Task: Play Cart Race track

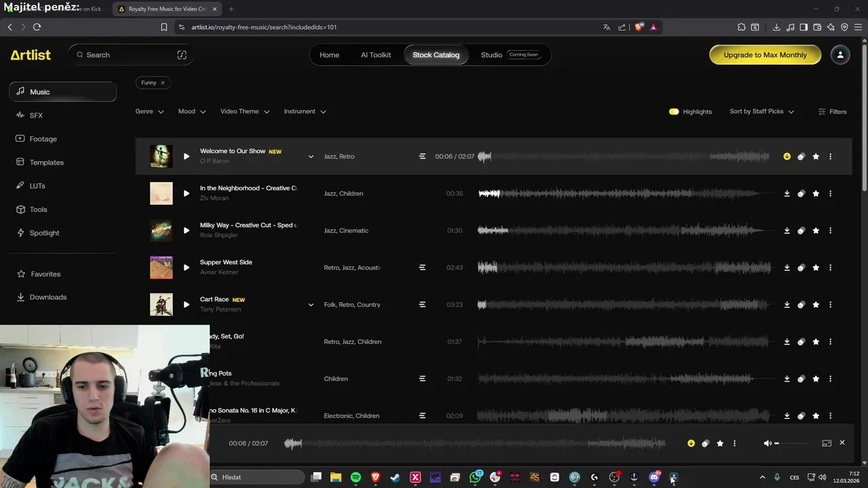Action: coord(186,305)
